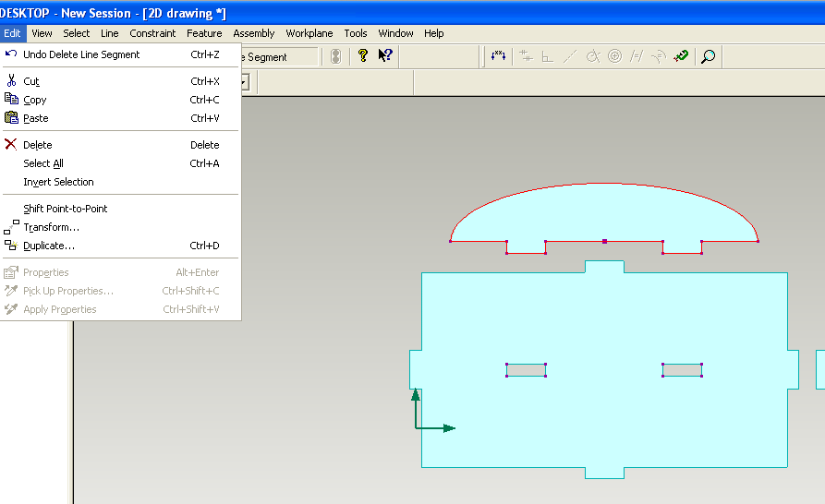
Task: Click the green coordinate axes origin marker
Action: [x=416, y=427]
